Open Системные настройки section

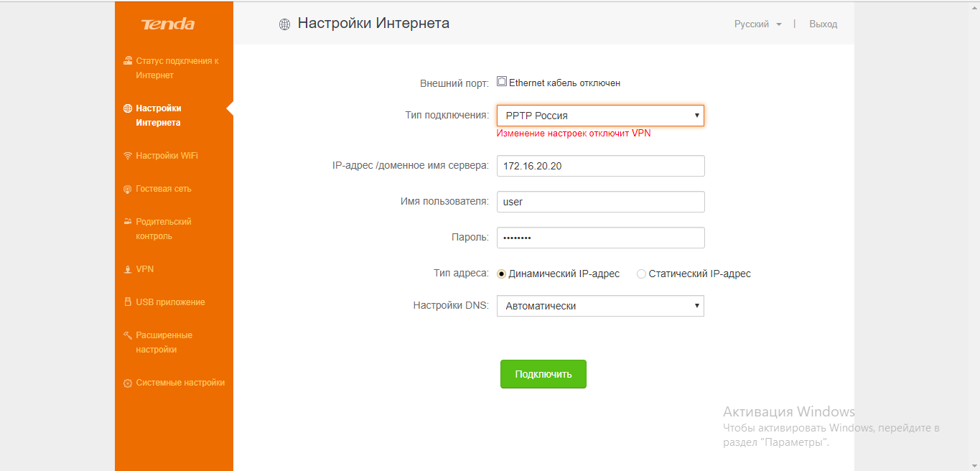click(180, 383)
